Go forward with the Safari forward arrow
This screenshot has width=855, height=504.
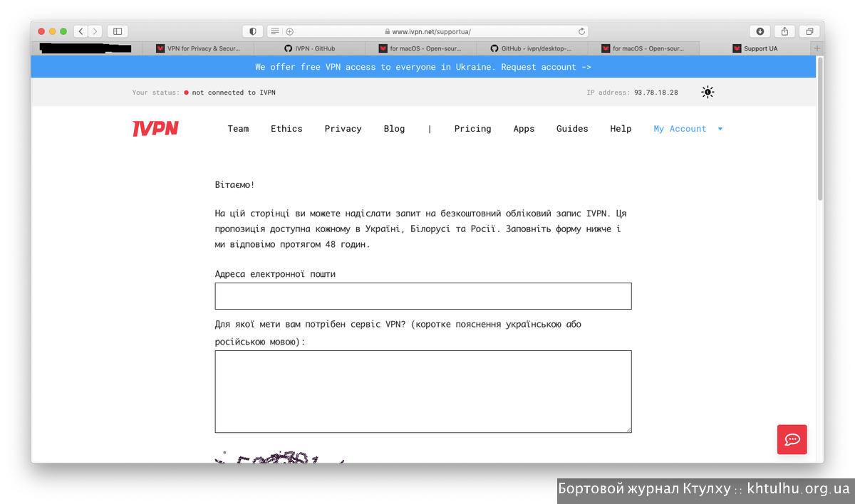coord(95,31)
